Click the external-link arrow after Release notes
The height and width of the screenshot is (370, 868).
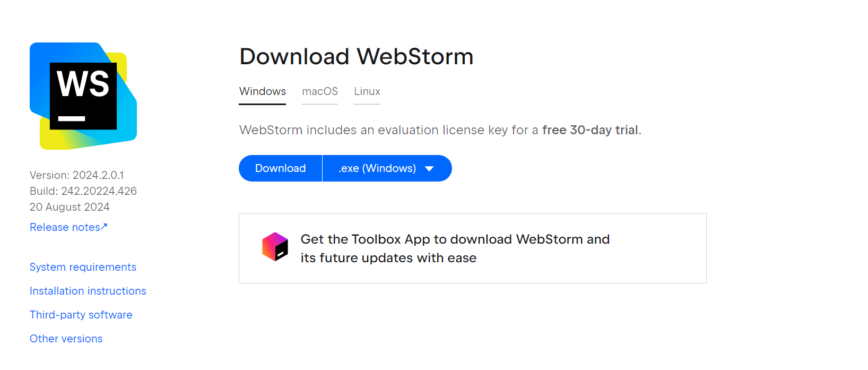click(104, 227)
